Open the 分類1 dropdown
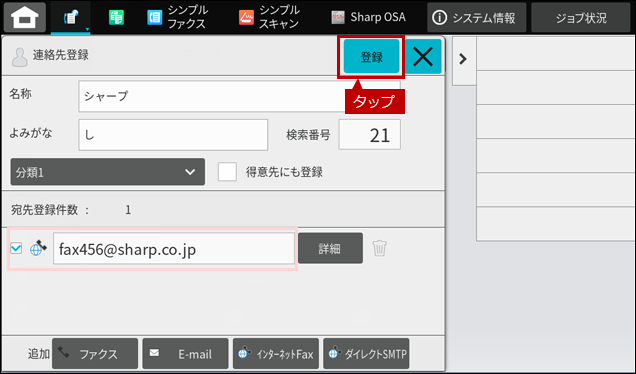The height and width of the screenshot is (374, 636). tap(107, 172)
